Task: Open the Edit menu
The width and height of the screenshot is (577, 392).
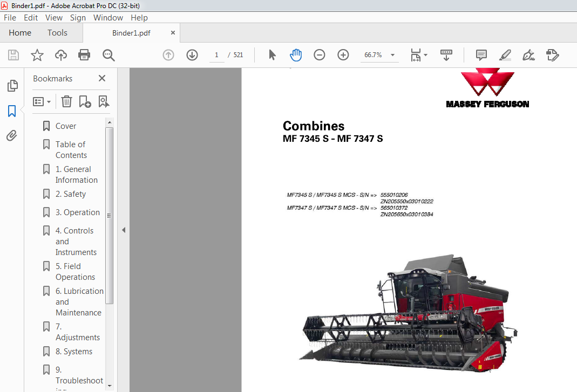Action: click(31, 18)
